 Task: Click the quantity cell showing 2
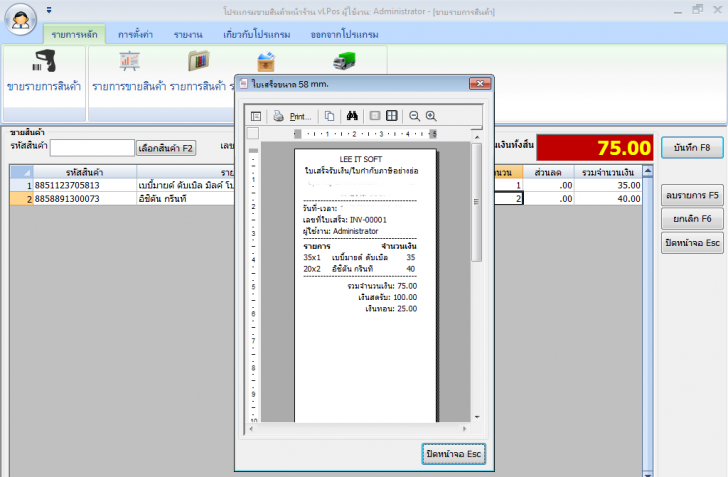click(509, 199)
